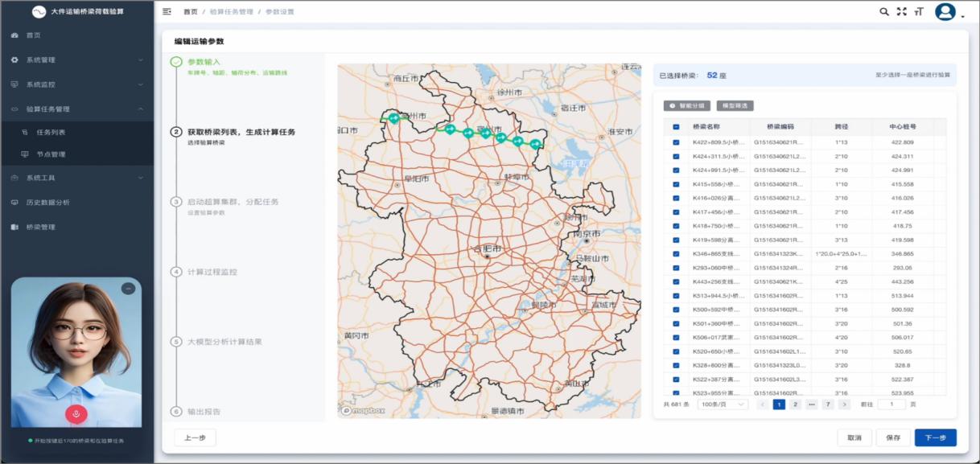The height and width of the screenshot is (464, 980).
Task: Click the 上一步 button
Action: (195, 438)
